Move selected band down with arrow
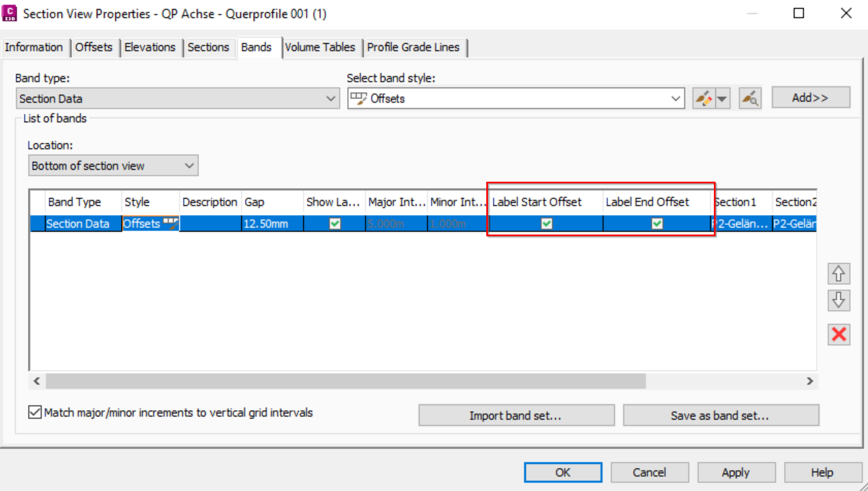This screenshot has width=868, height=491. [838, 300]
